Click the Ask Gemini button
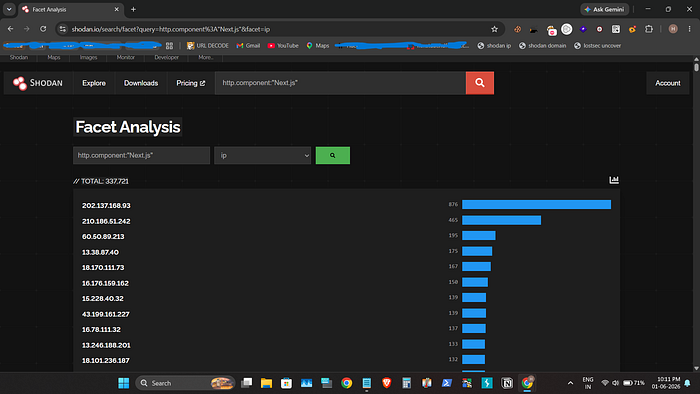Screen dimensions: 700x394 pyautogui.click(x=604, y=9)
